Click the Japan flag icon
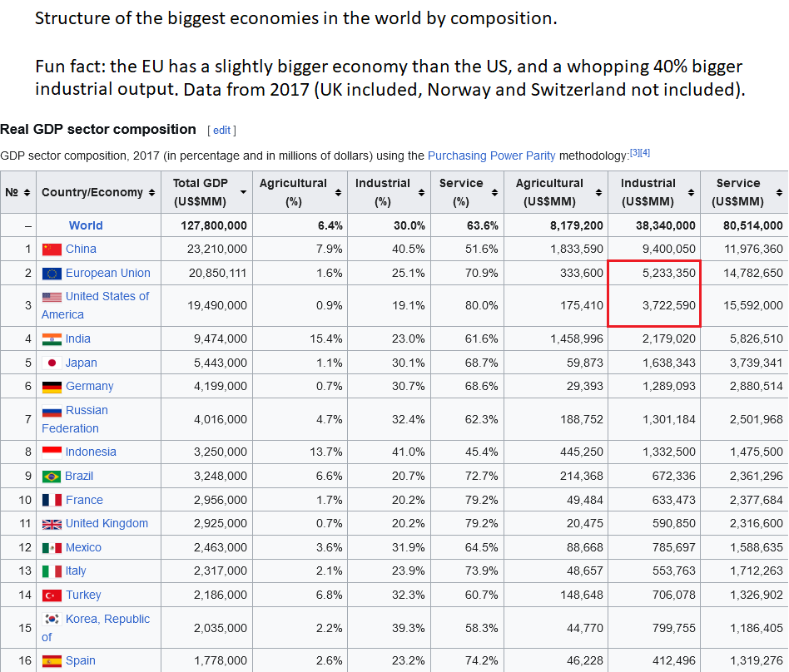Screen dimensions: 789x672 [x=52, y=363]
